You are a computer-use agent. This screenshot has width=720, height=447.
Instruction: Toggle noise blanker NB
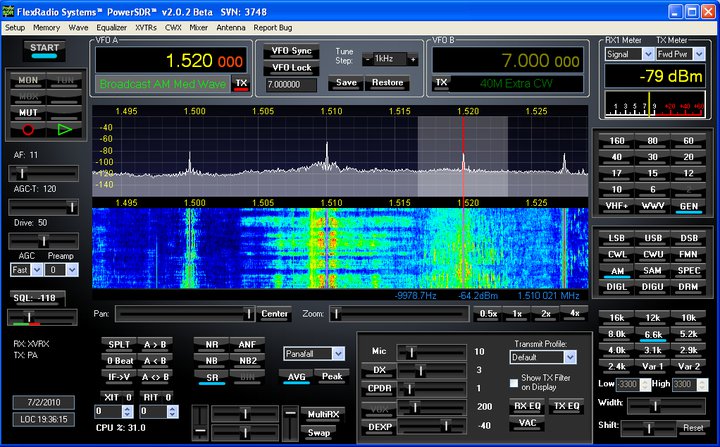click(212, 361)
